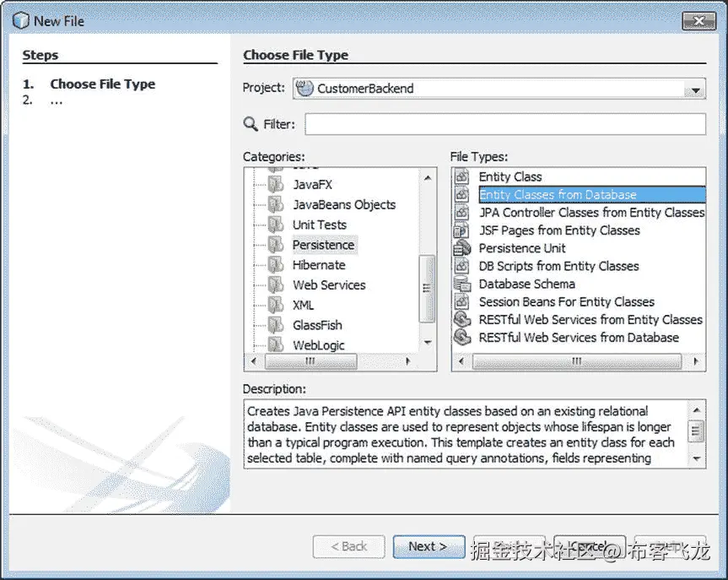
Task: Click the JPA Controller Classes icon
Action: coord(461,213)
